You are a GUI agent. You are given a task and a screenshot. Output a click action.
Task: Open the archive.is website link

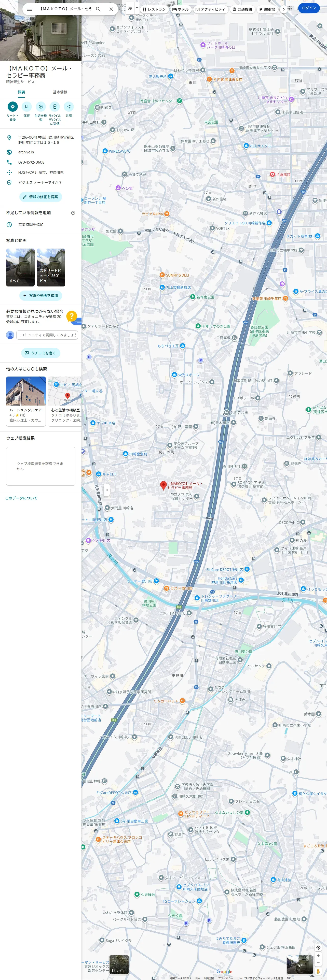pos(41,152)
